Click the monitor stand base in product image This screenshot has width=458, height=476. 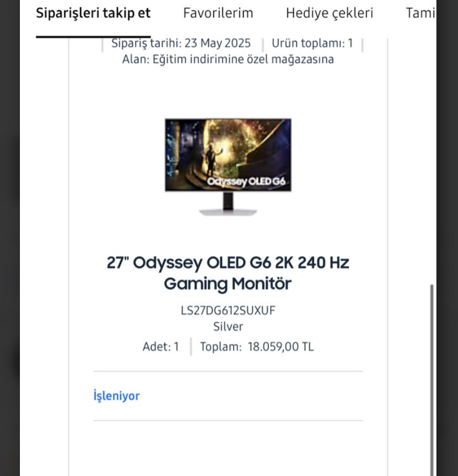(228, 212)
